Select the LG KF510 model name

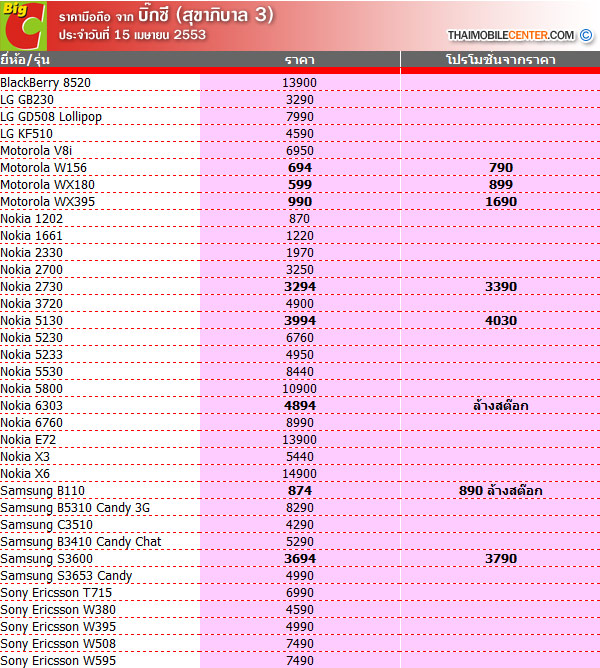point(26,134)
